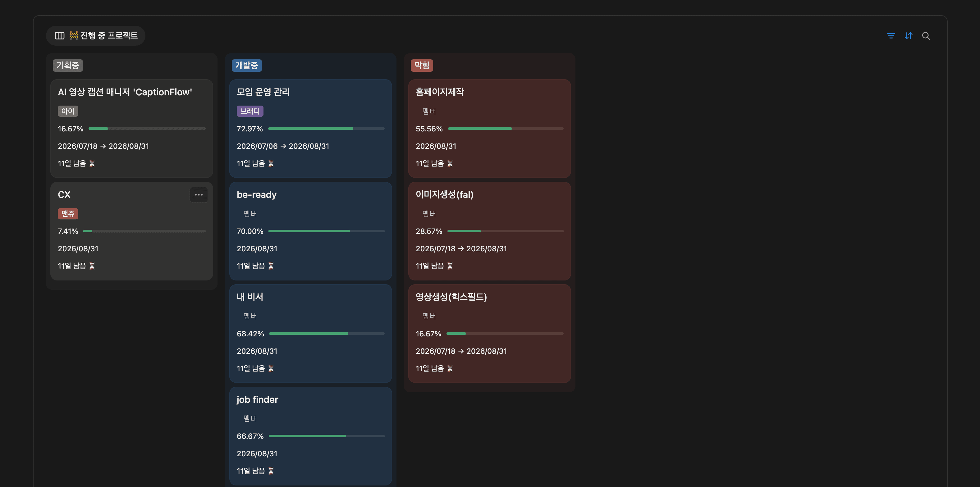
Task: Click the 72.97% progress bar
Action: [x=326, y=129]
